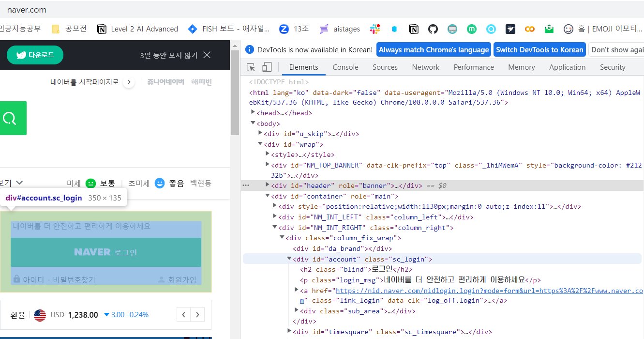Click the 회원가입 sign-up link
Image resolution: width=644 pixels, height=339 pixels.
(x=182, y=279)
